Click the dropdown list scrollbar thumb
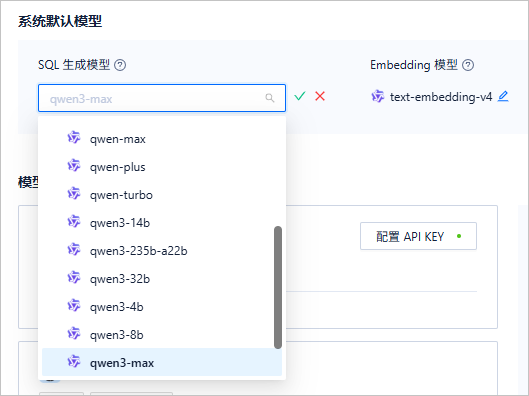 (278, 287)
